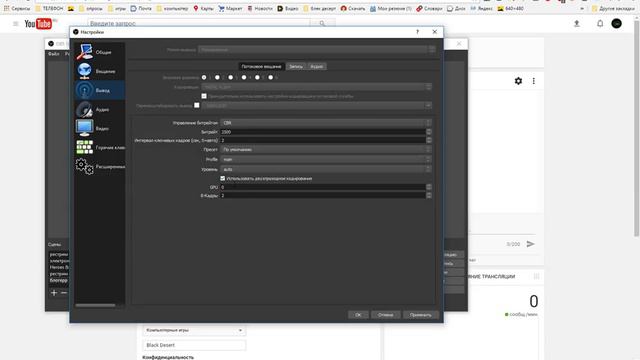Select audio track 1 radio button
Viewport: 640px width, 360px height.
[x=204, y=77]
